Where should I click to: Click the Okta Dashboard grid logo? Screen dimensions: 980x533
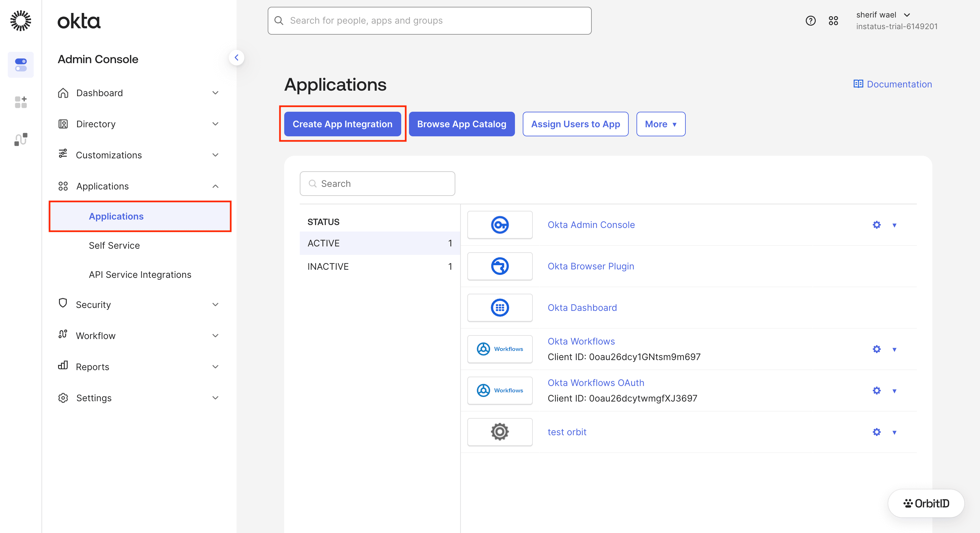click(499, 308)
